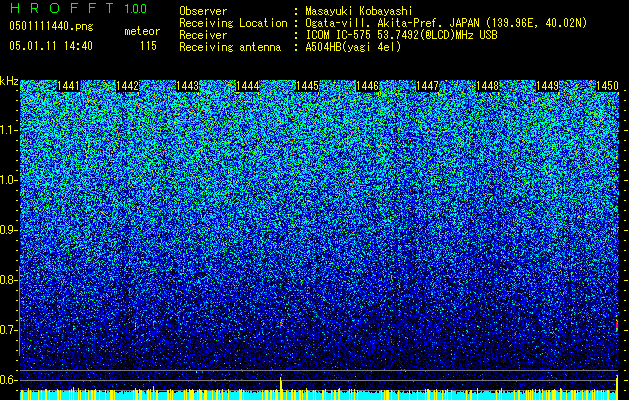This screenshot has height=400, width=629.
Task: Click the 0.9 frequency axis label
Action: (8, 230)
